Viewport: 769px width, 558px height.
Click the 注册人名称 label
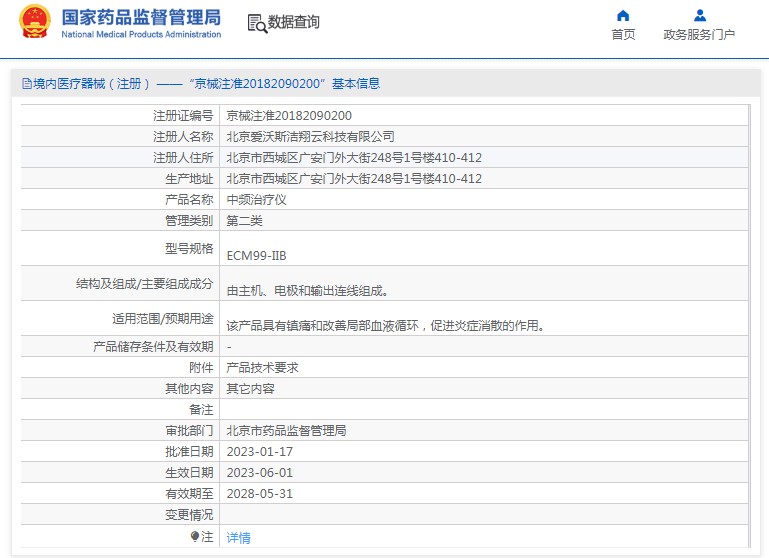183,136
